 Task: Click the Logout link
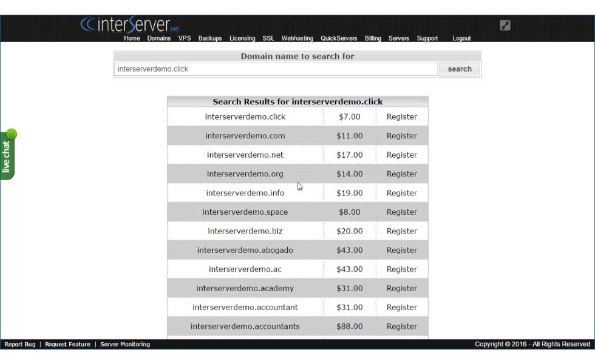point(461,38)
